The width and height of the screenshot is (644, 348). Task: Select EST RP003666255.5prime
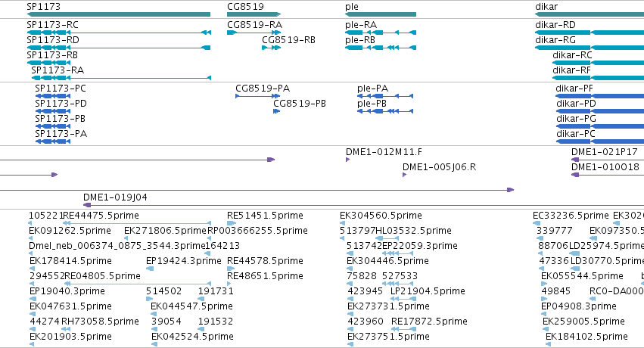click(257, 231)
